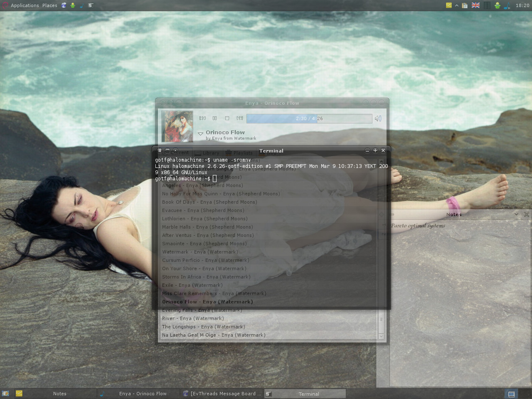The image size is (532, 399).
Task: Collapse the Orinoco Flow song details triangle
Action: [200, 133]
